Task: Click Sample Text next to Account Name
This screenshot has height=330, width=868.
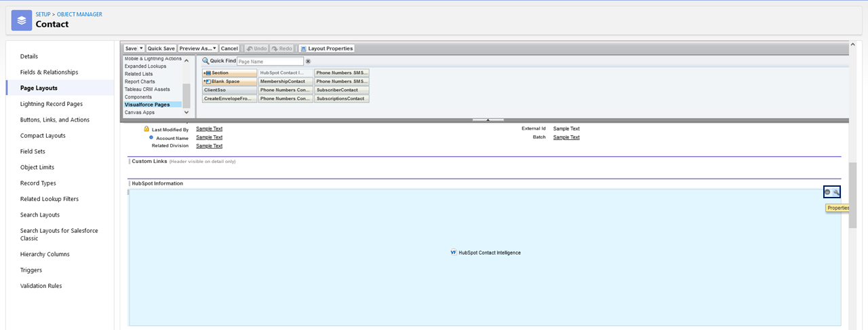Action: click(x=209, y=137)
